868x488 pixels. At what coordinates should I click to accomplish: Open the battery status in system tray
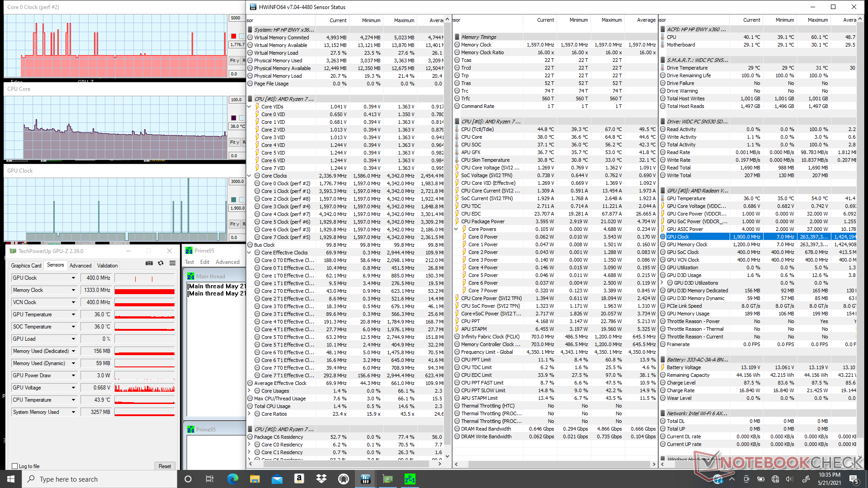[x=761, y=479]
